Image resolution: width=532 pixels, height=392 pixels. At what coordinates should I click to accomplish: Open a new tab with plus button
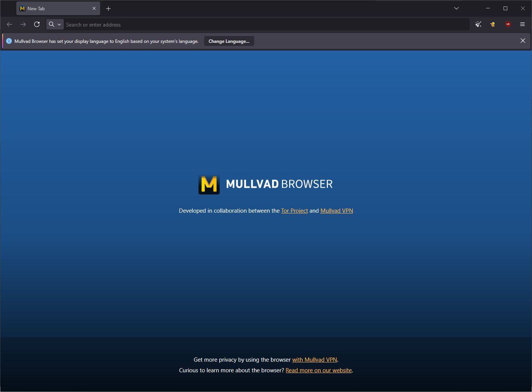click(x=109, y=8)
